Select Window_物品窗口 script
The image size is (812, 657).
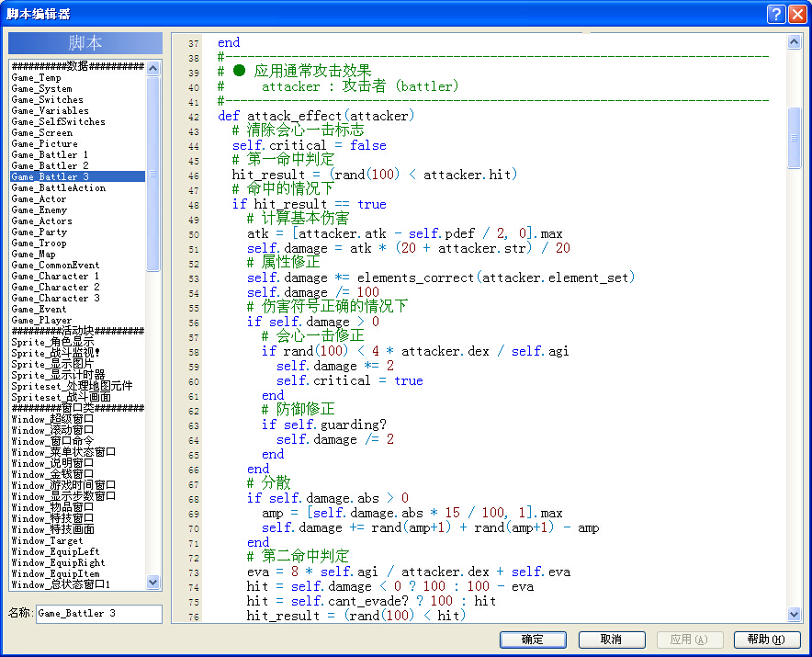pos(78,507)
